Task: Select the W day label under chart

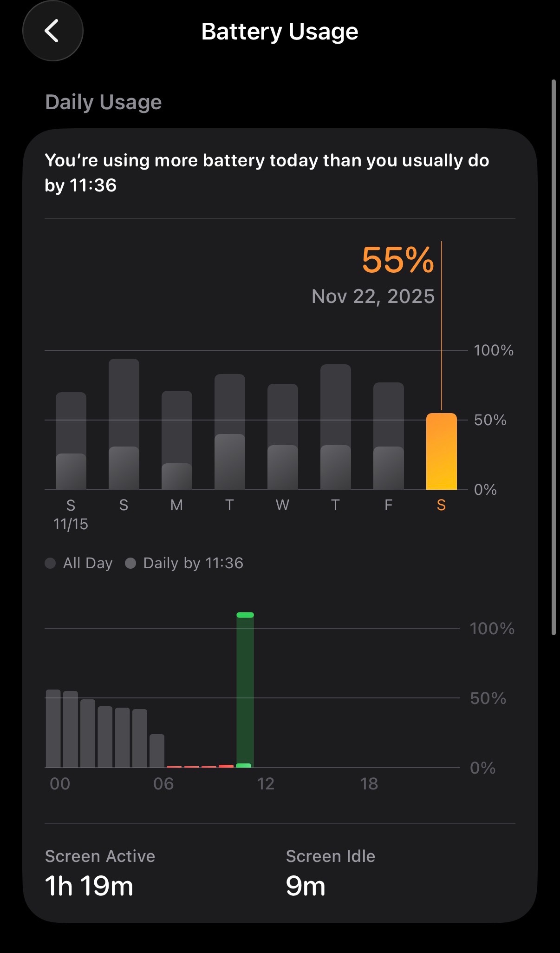Action: point(282,505)
